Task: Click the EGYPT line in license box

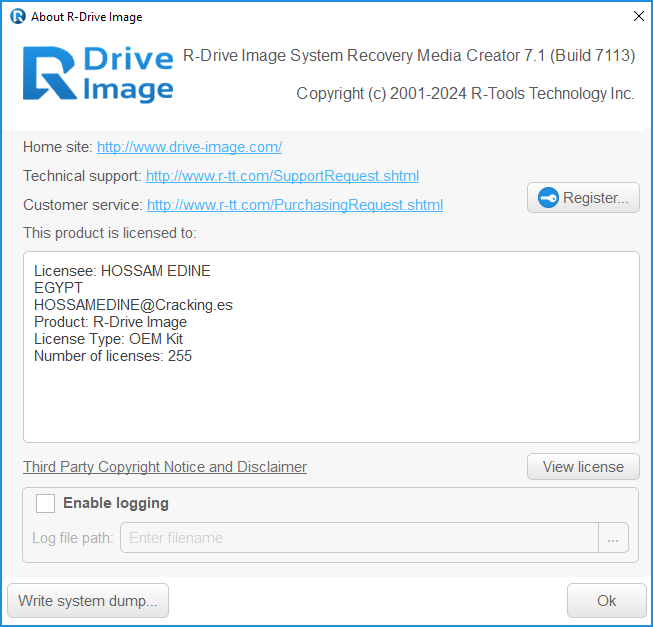Action: (x=58, y=288)
